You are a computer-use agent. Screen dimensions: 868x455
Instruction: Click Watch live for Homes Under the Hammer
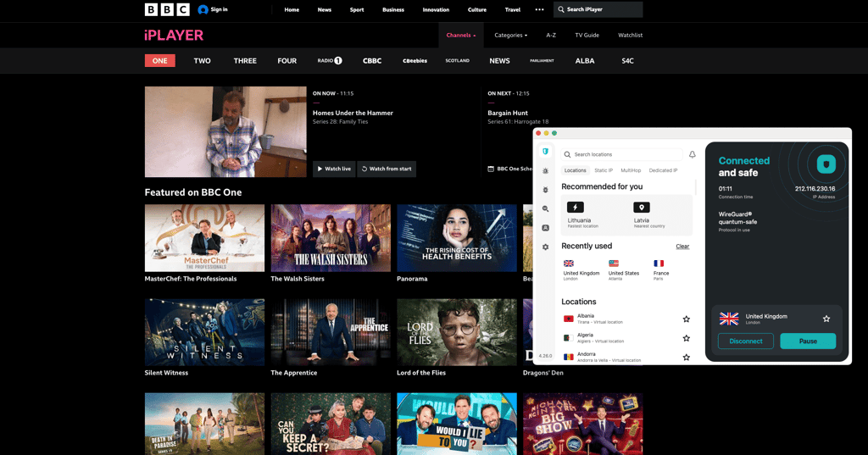click(x=334, y=169)
